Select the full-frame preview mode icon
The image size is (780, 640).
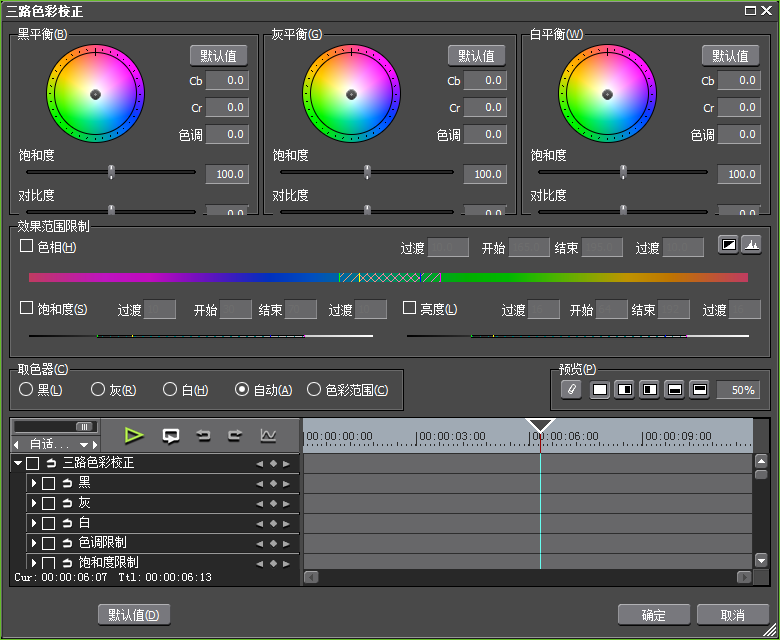click(x=600, y=390)
